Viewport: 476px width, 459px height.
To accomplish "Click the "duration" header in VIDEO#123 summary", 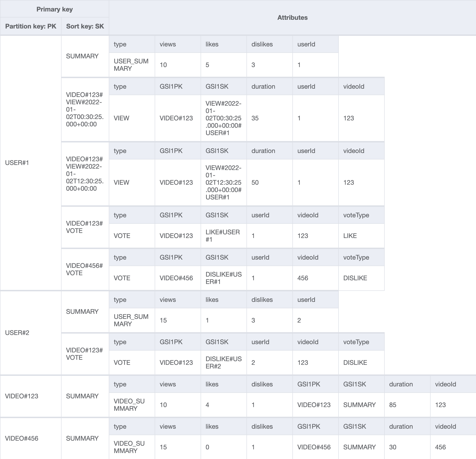I will click(407, 384).
